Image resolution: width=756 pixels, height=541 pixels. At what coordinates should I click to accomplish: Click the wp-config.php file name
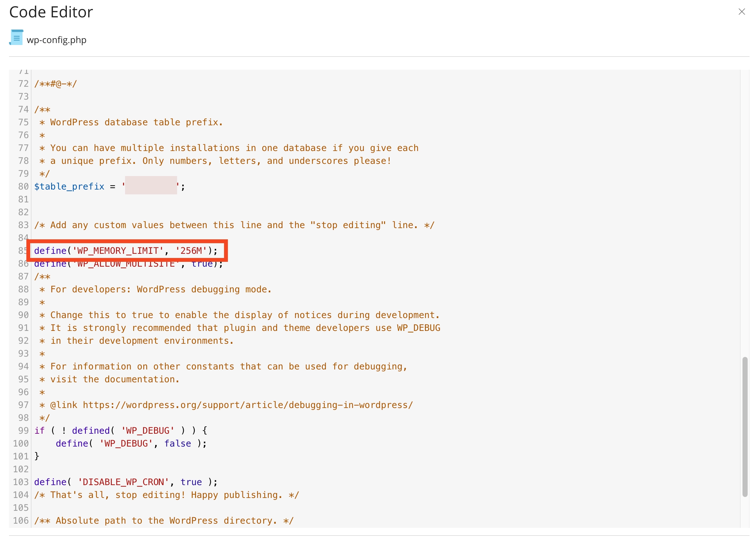[56, 40]
